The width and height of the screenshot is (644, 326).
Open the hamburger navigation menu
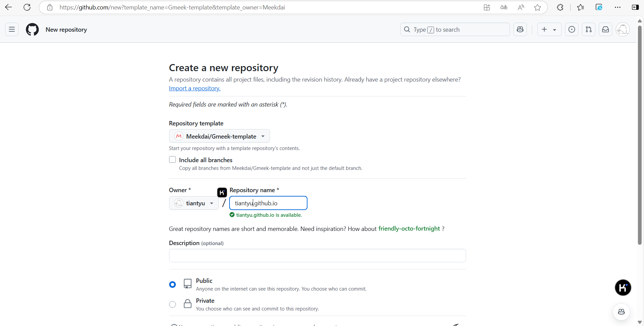(x=12, y=30)
